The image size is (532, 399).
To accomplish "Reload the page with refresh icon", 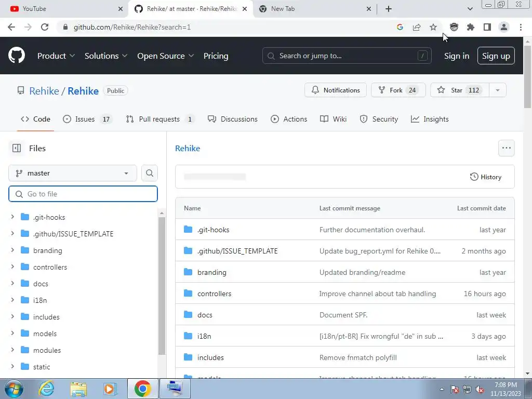I will click(x=45, y=27).
